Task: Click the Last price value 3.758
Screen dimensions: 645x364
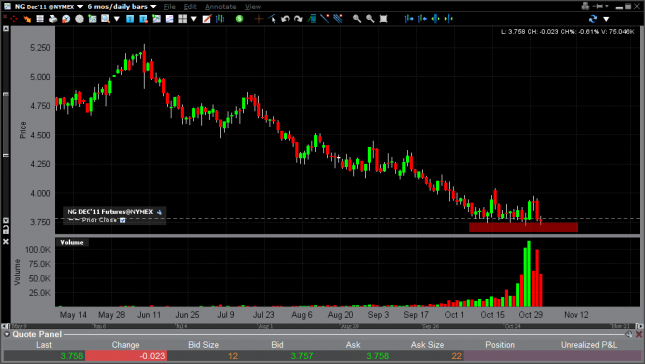Action: pos(72,356)
